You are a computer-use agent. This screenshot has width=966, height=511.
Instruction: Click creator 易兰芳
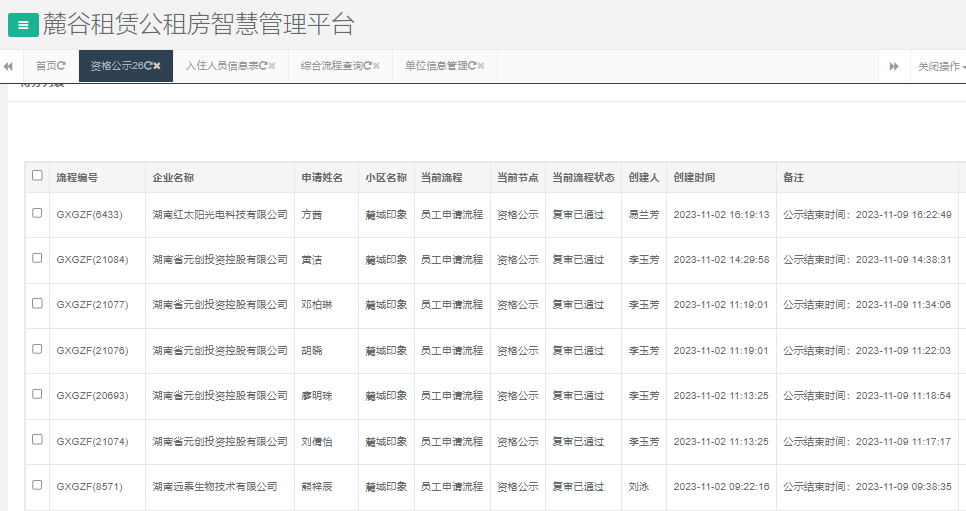point(644,215)
